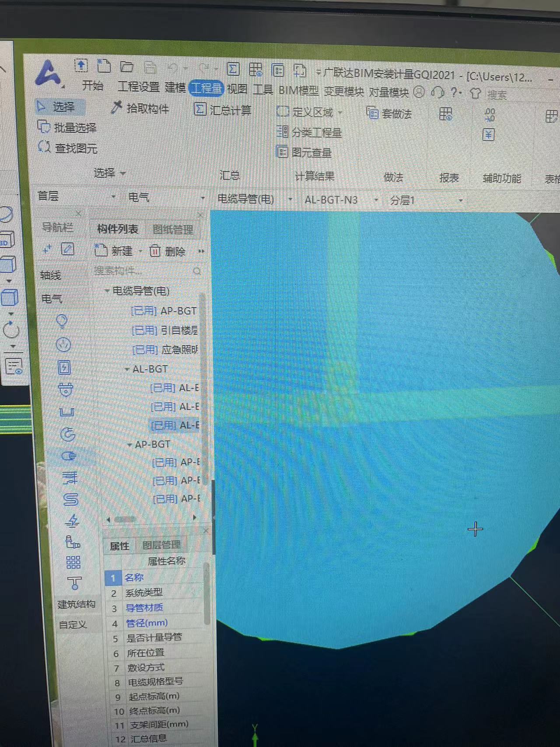Click the headset support icon in menu bar
The height and width of the screenshot is (747, 560).
437,92
